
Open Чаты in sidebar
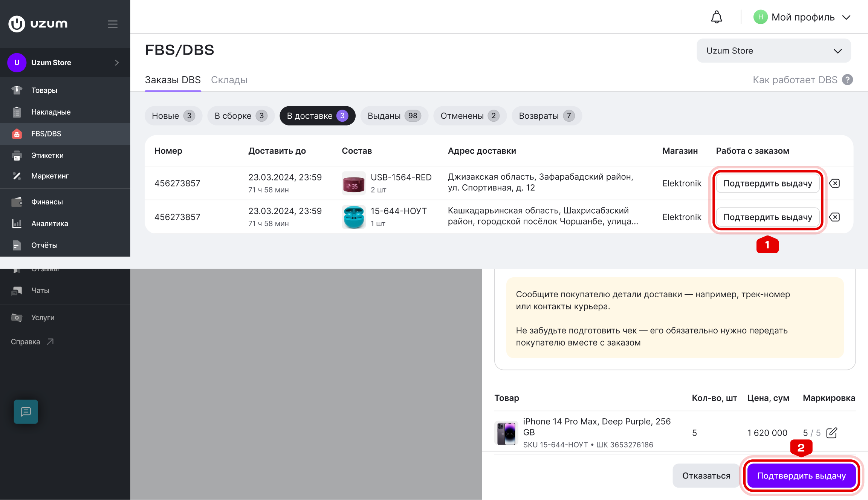pyautogui.click(x=65, y=291)
